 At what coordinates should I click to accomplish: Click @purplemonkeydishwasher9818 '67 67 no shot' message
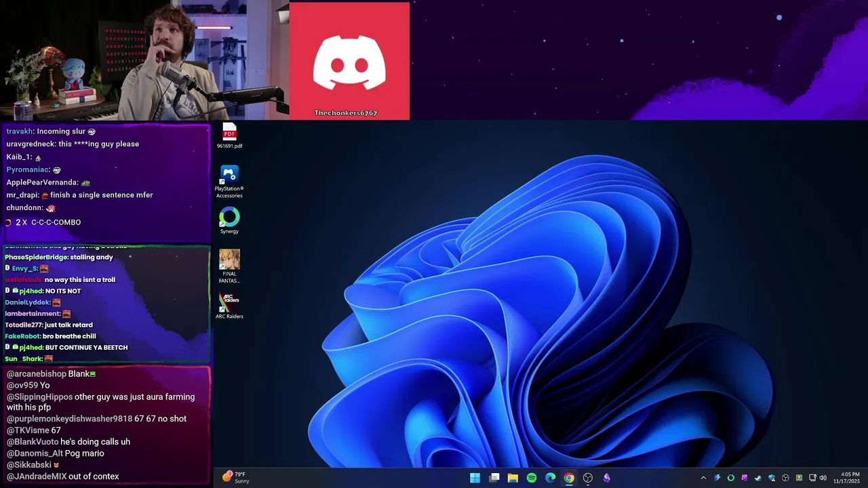(x=96, y=419)
